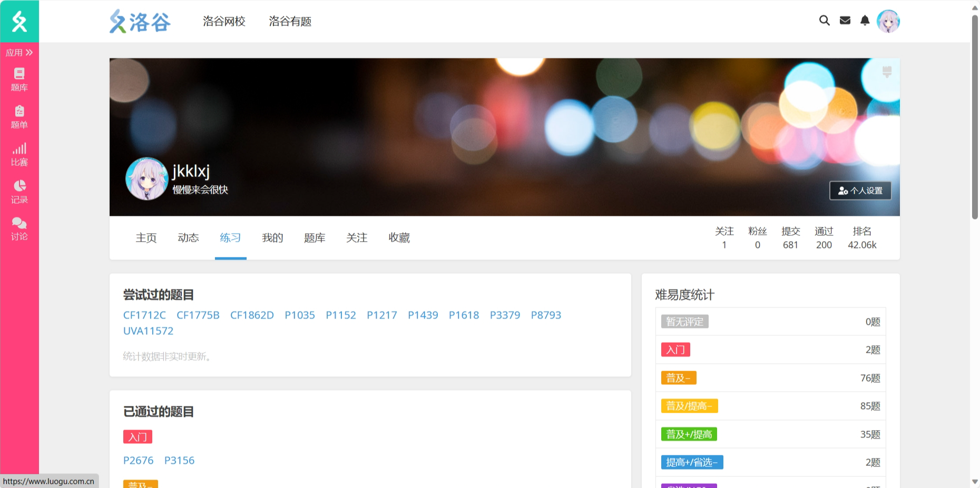Open the messages envelope icon
Image resolution: width=980 pixels, height=488 pixels.
coord(845,21)
